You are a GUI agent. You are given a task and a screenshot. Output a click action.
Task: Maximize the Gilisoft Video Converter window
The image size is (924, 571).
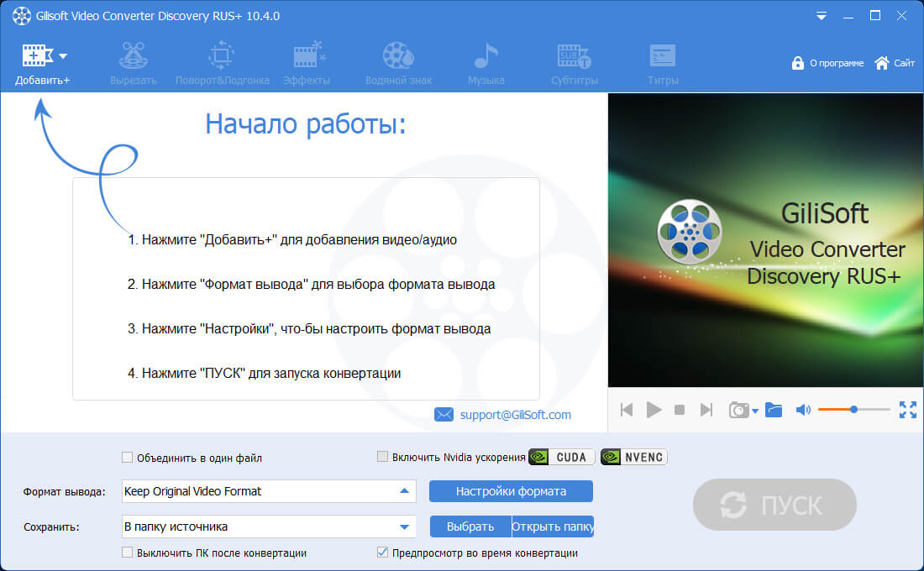(x=875, y=16)
